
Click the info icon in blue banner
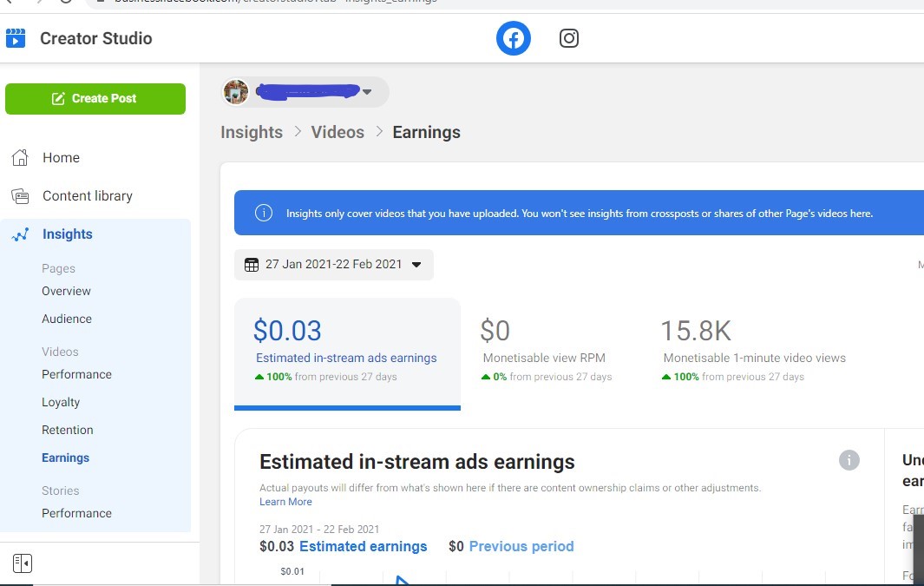(x=264, y=213)
